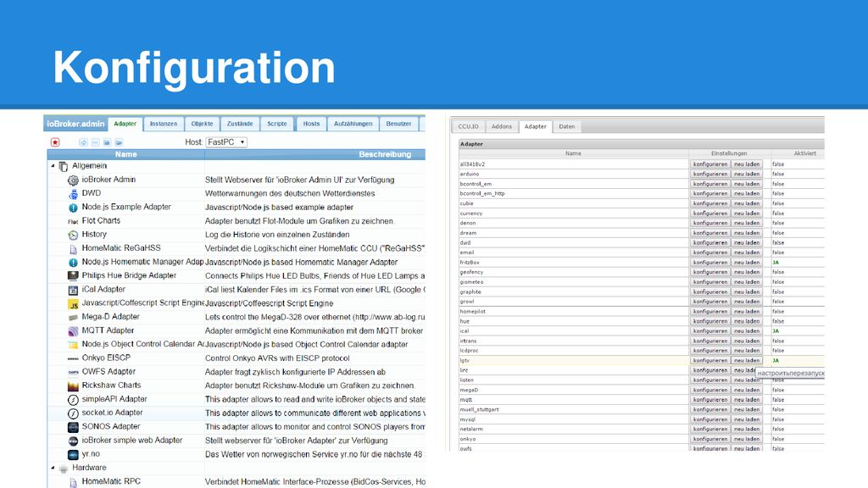Viewport: 868px width, 488px height.
Task: Click konfigurieren for the fritzBox adapter
Action: tap(710, 263)
